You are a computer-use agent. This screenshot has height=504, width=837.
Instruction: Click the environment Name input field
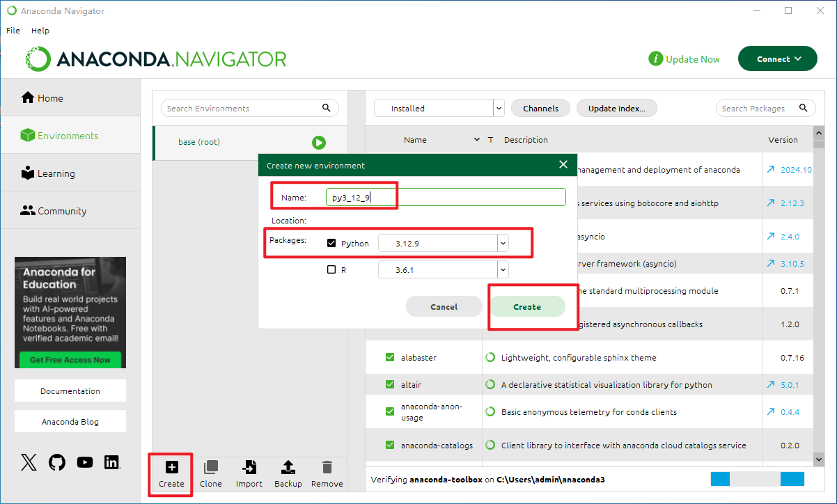coord(446,198)
